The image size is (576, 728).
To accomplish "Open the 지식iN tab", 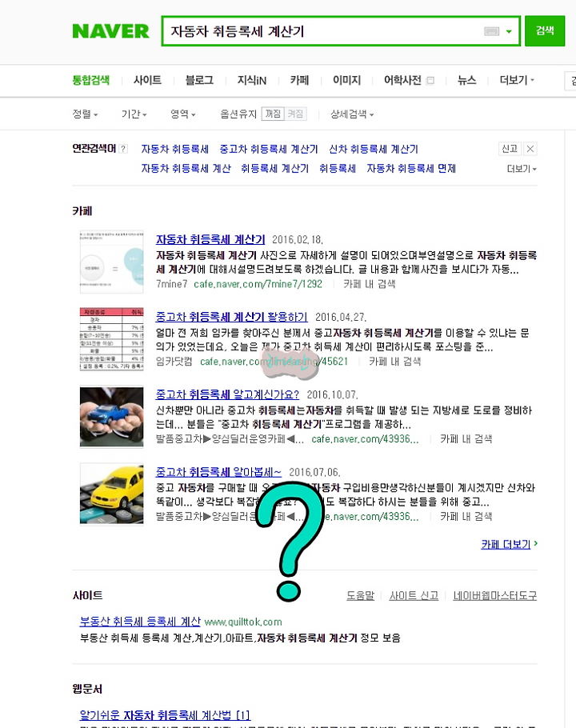I will point(251,80).
